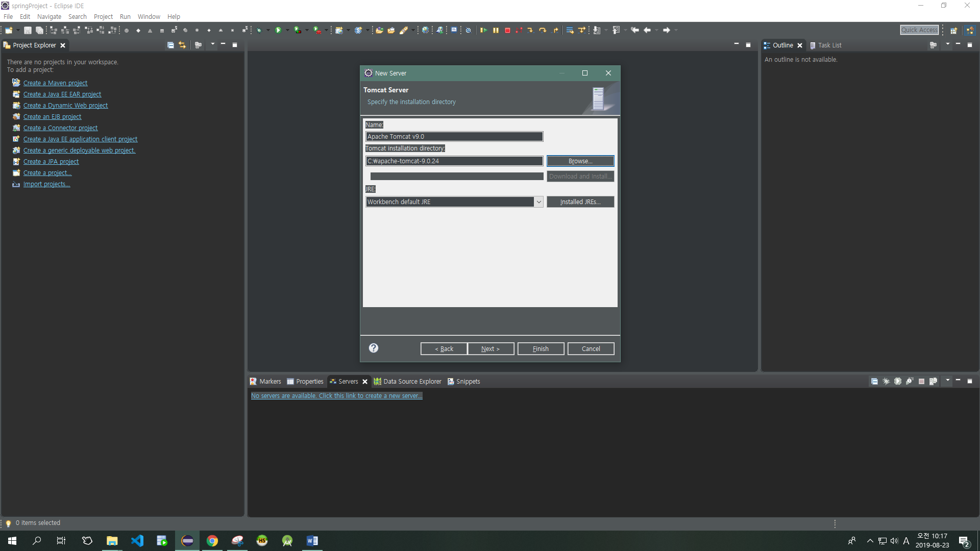
Task: Open Run button dropdown arrow
Action: (287, 30)
